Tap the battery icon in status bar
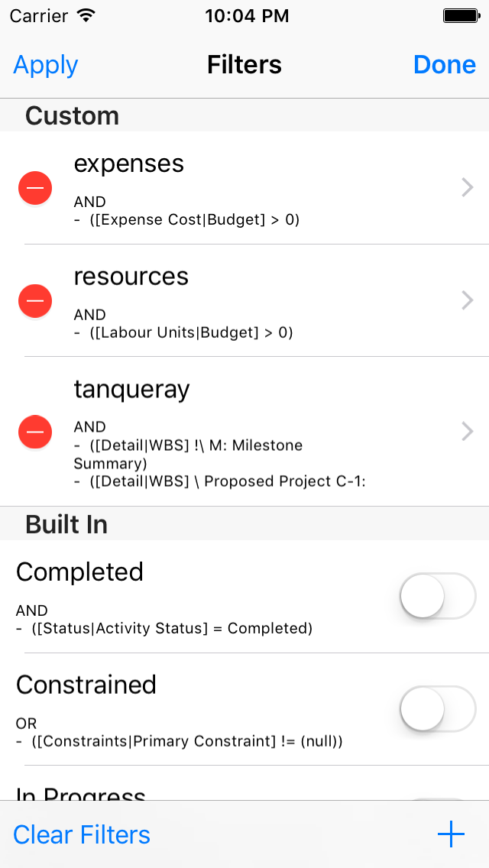This screenshot has width=489, height=868. coord(461,15)
